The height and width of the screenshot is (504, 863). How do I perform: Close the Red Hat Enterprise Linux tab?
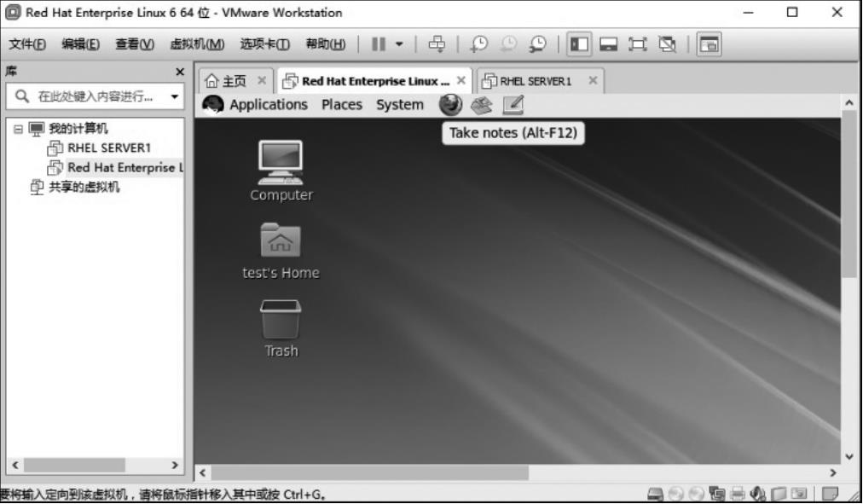tap(461, 80)
